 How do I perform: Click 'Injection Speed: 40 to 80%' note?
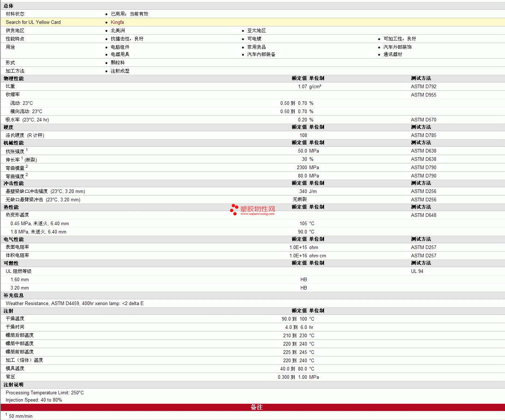pos(34,400)
